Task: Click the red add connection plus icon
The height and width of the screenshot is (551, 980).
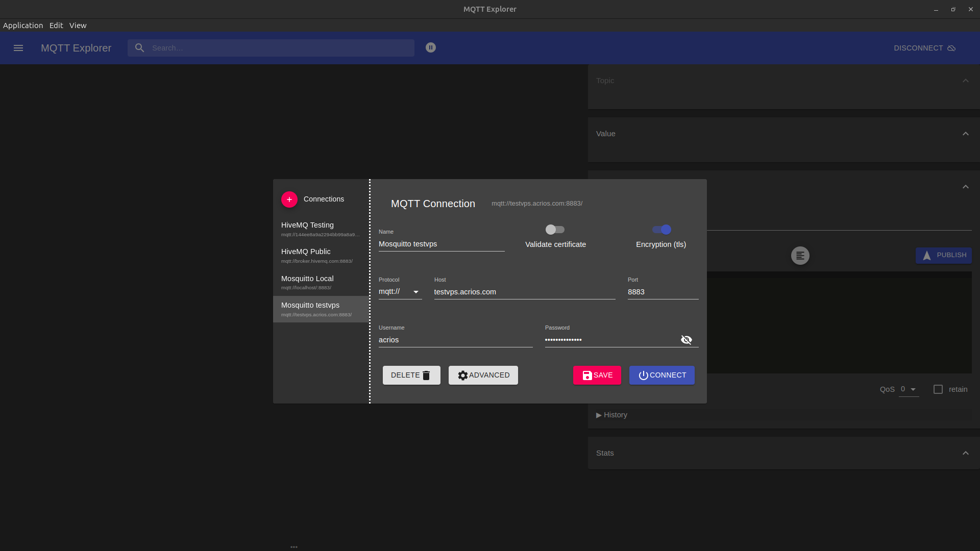Action: 289,199
